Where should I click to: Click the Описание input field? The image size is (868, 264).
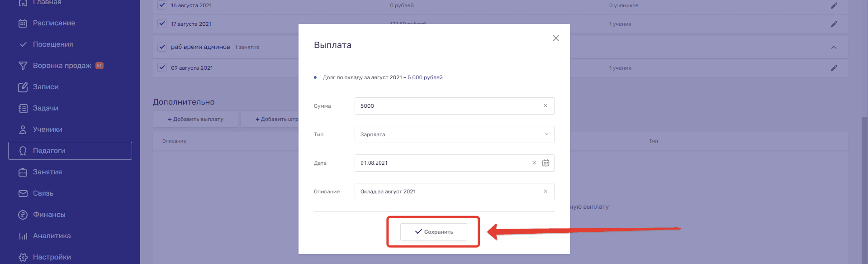pos(448,192)
